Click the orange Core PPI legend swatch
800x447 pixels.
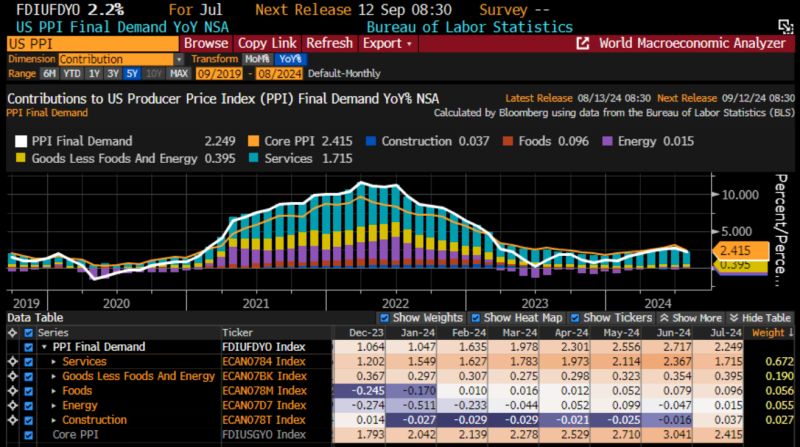coord(254,141)
